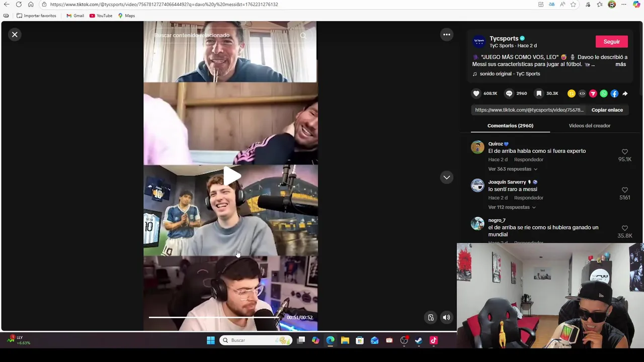Open Steam from taskbar
Viewport: 644px width, 362px height.
[419, 340]
